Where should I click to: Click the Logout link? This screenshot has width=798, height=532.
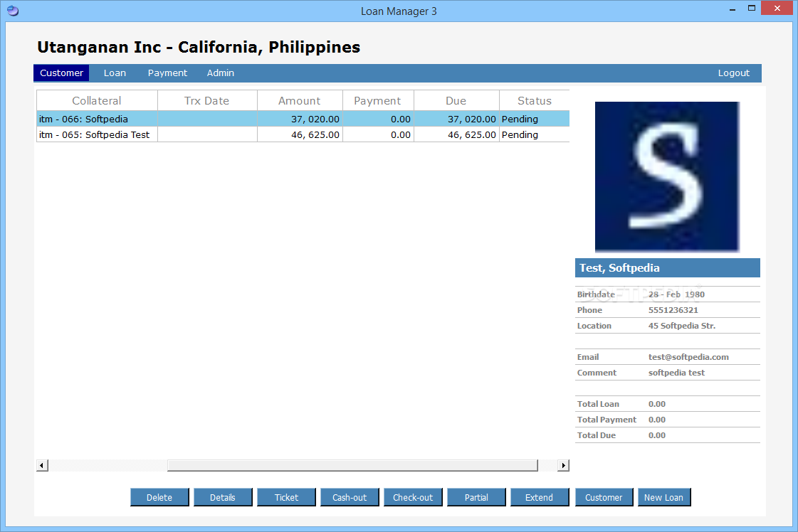[x=733, y=73]
